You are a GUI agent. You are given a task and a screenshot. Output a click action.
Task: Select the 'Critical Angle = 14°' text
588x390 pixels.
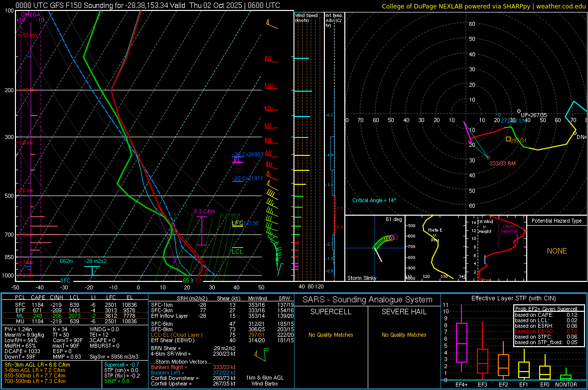pos(374,201)
